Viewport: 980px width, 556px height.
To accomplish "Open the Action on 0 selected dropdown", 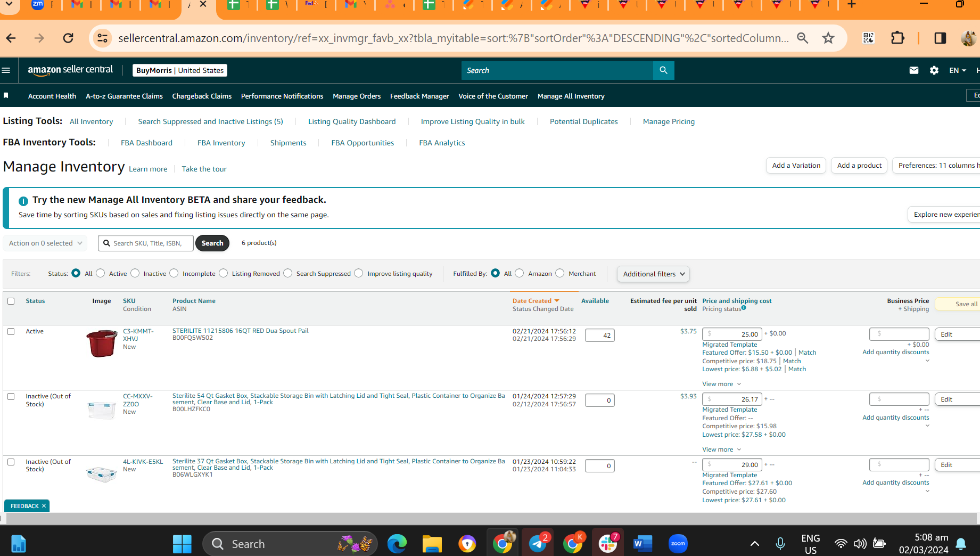I will 45,243.
